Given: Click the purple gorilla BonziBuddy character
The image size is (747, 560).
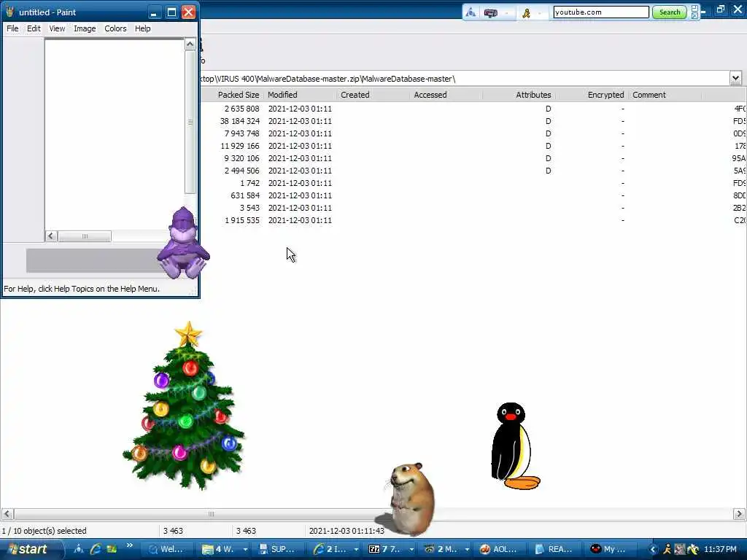Looking at the screenshot, I should click(x=183, y=243).
